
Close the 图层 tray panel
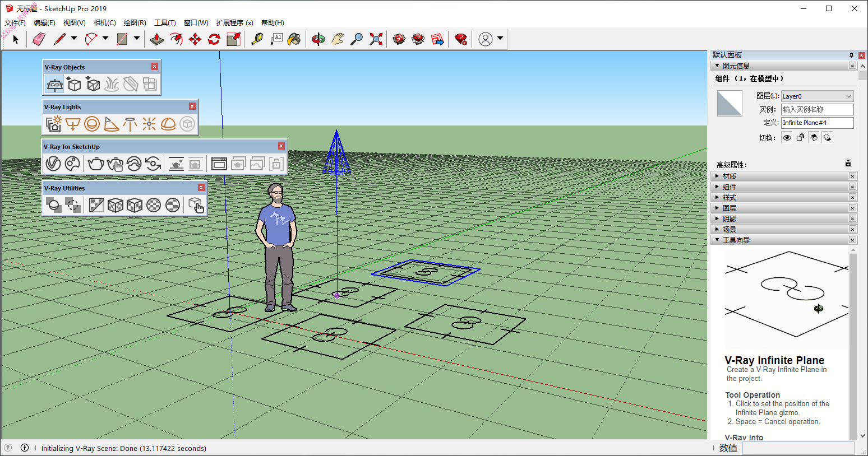852,208
